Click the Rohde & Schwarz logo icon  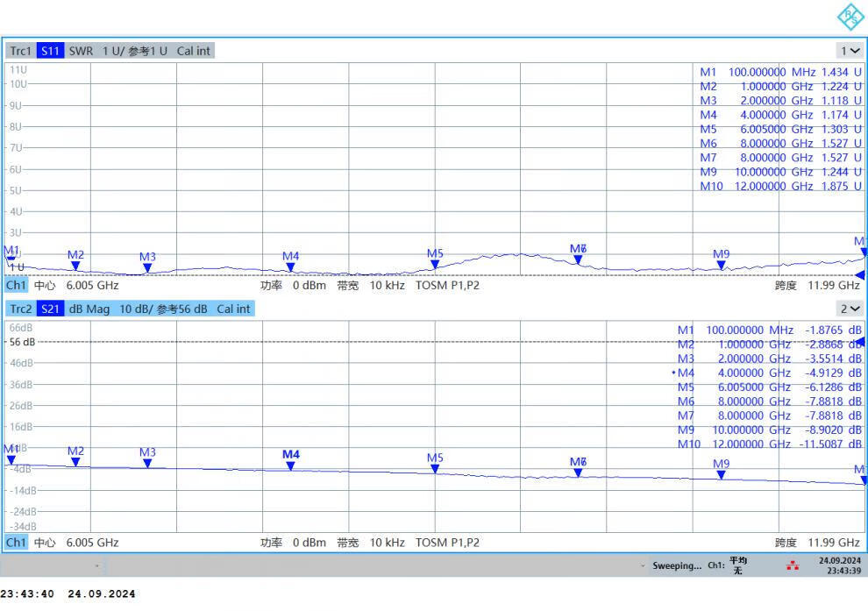[850, 17]
